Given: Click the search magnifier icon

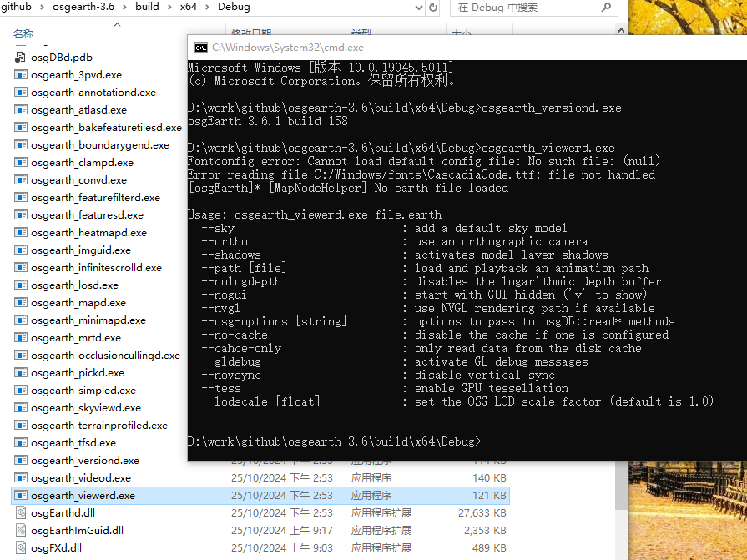Looking at the screenshot, I should point(606,8).
